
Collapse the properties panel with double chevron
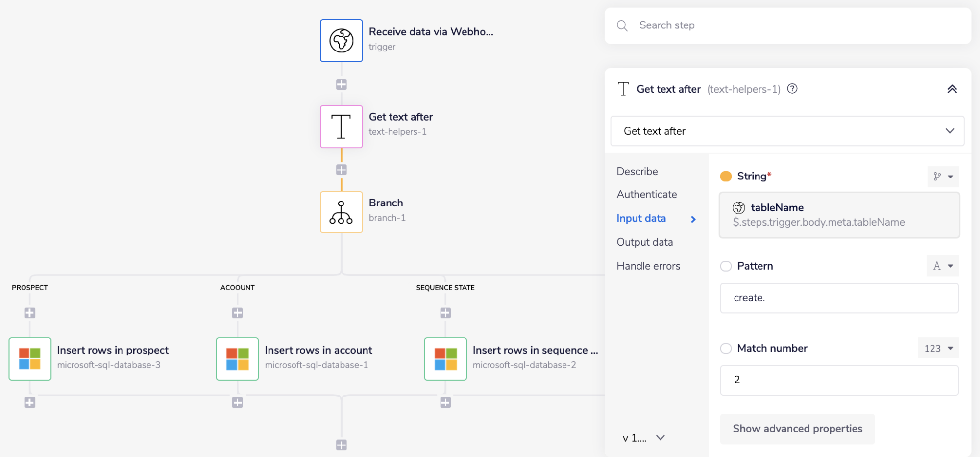(952, 89)
